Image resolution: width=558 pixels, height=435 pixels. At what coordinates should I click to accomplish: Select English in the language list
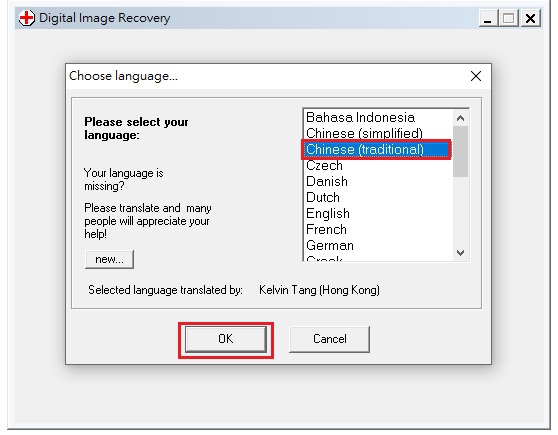[x=378, y=214]
